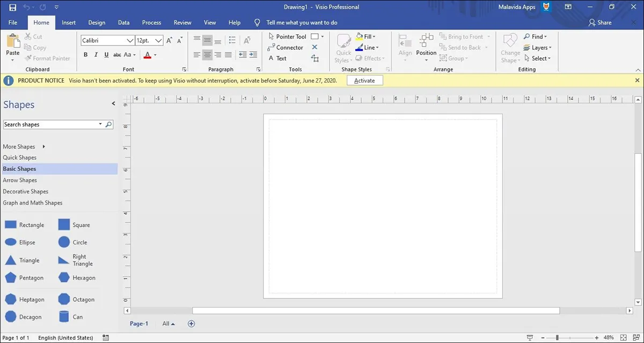Choose the Text tool

(x=277, y=58)
